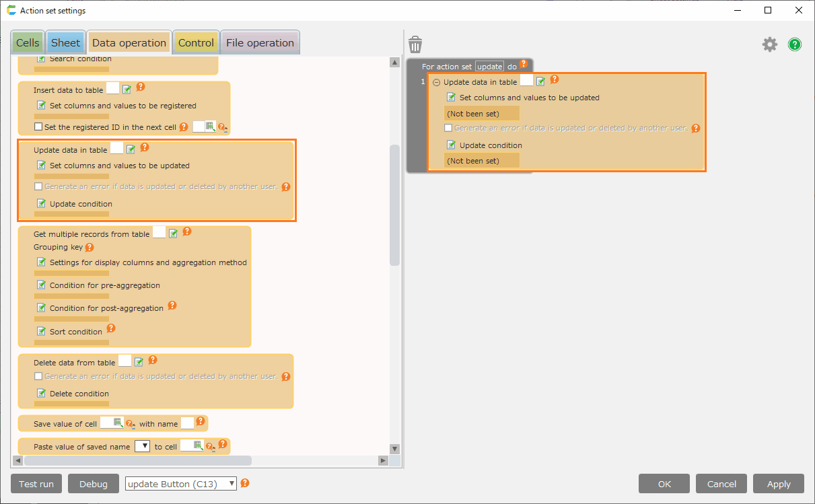Click the 'with name' input field

[x=187, y=423]
